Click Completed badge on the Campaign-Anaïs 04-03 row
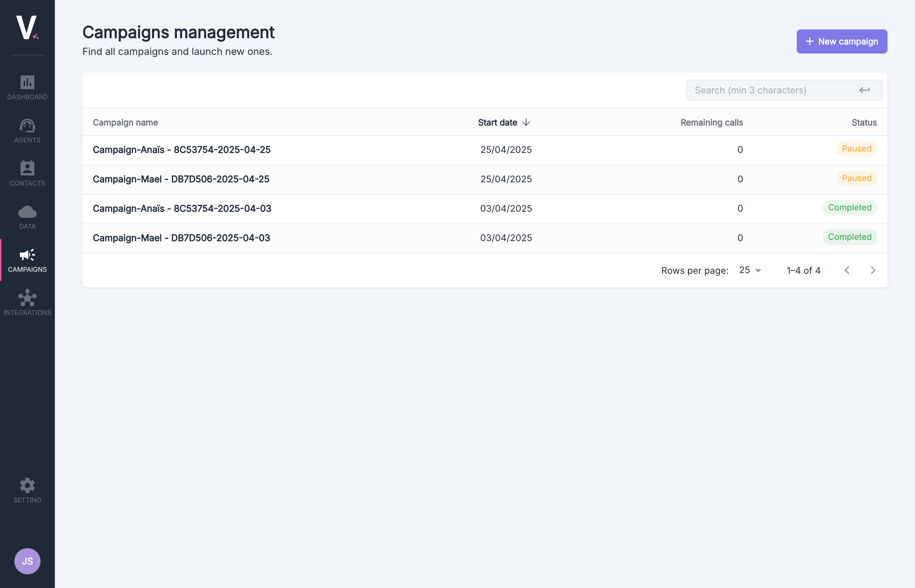This screenshot has height=588, width=915. (849, 208)
